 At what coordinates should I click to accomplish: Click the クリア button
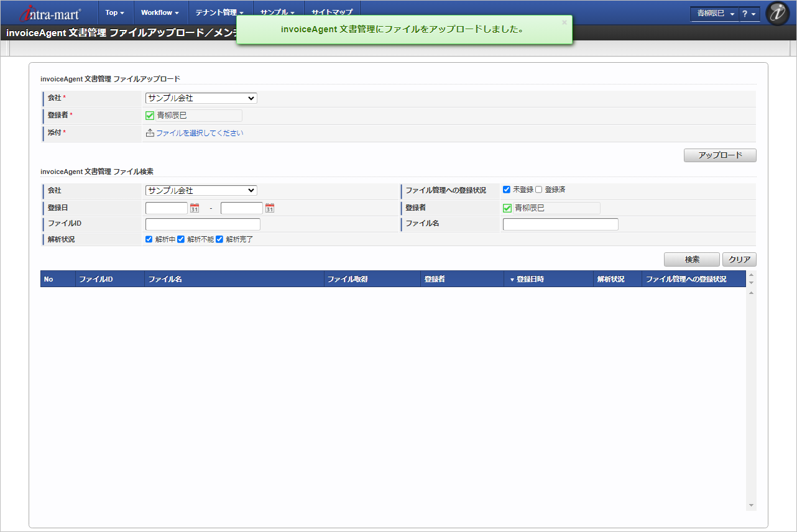tap(739, 260)
